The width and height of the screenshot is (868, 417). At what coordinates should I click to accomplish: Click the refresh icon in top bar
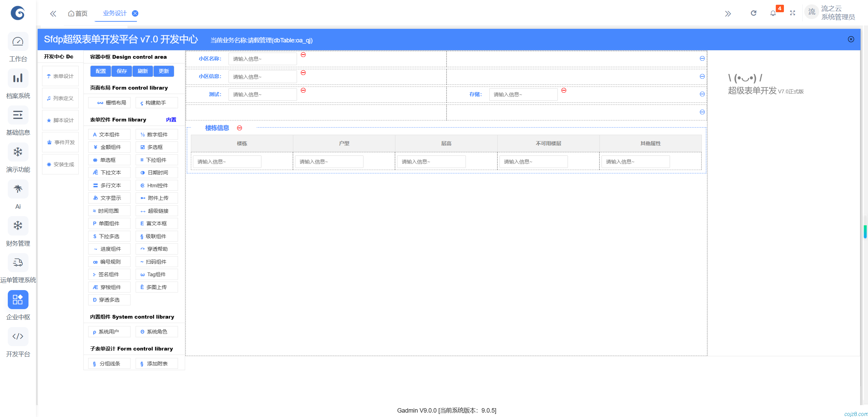(753, 13)
